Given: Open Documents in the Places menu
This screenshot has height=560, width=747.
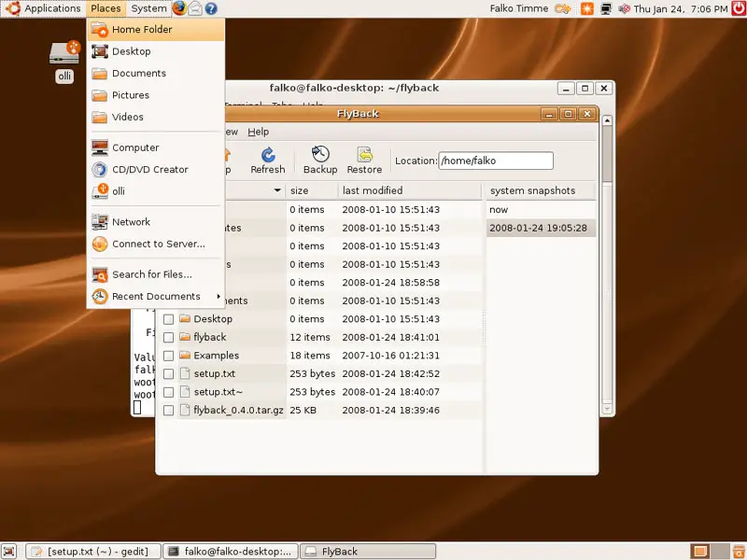Looking at the screenshot, I should 155,74.
